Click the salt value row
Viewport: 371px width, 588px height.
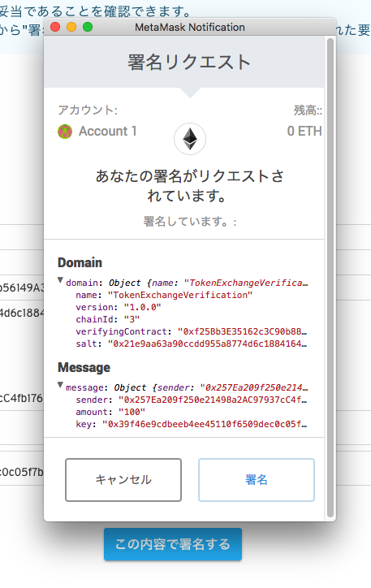[191, 344]
